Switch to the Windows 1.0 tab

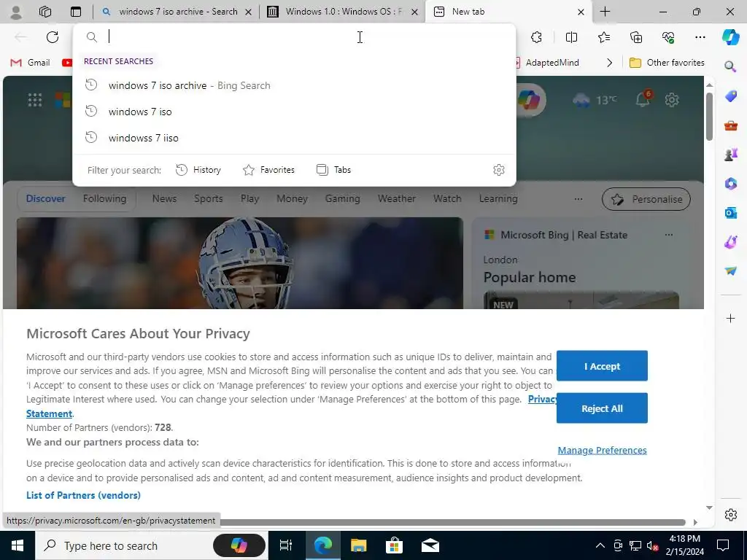point(343,12)
